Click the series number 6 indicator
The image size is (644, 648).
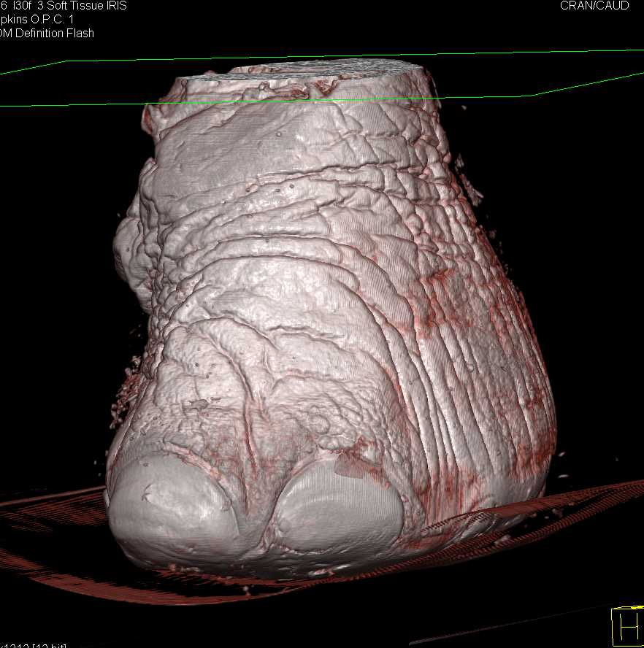(4, 6)
